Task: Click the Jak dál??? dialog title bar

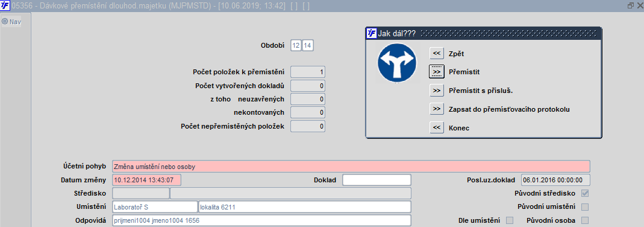Action: (483, 34)
